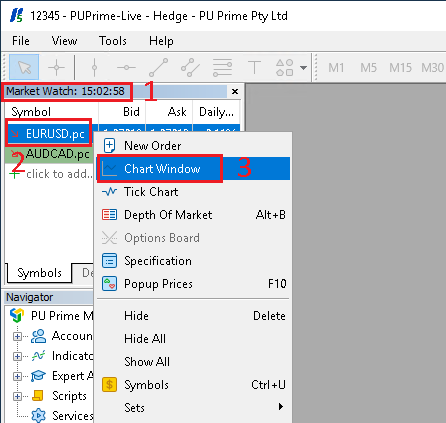The height and width of the screenshot is (423, 446).
Task: Select the AUDCAD.pc symbol row
Action: pyautogui.click(x=50, y=154)
